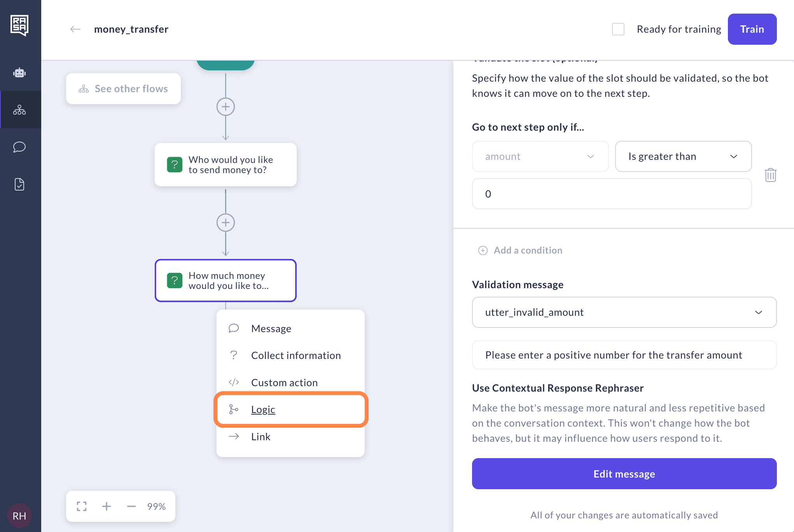
Task: Select Collect information from the step menu
Action: [x=296, y=355]
